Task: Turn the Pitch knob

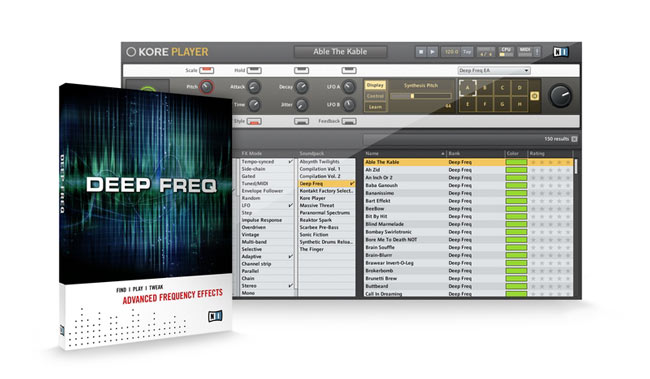Action: tap(206, 87)
